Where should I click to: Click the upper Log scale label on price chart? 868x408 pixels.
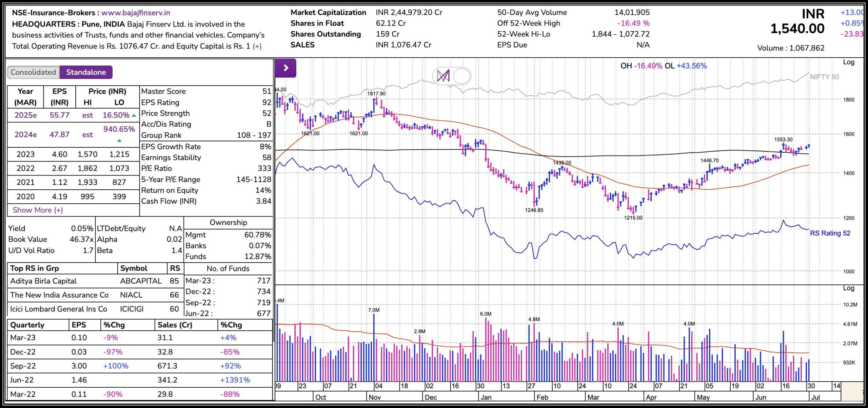click(x=849, y=62)
